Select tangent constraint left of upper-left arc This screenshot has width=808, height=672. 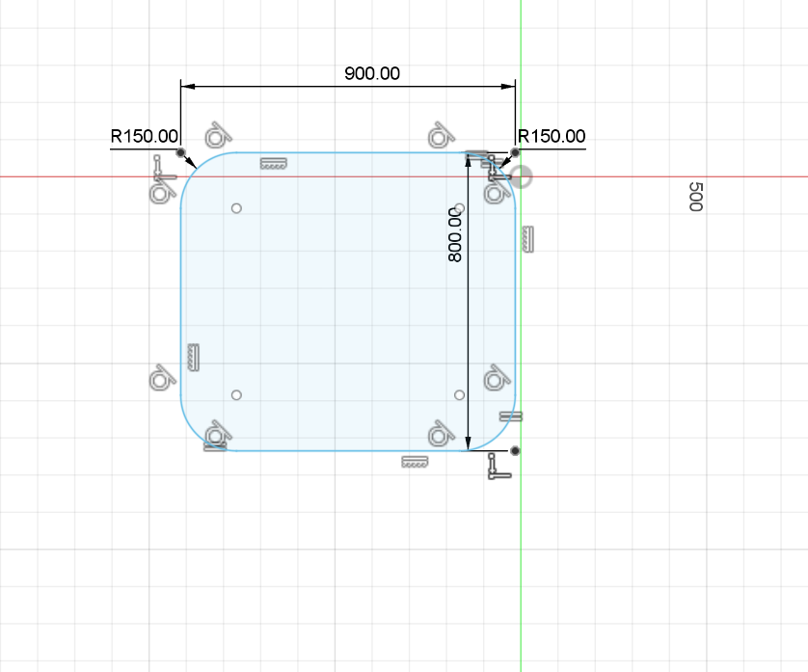162,191
